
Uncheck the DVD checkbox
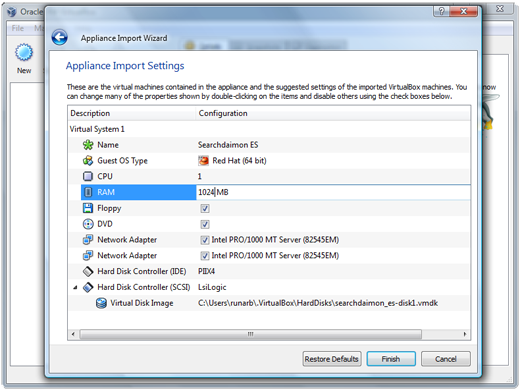coord(205,224)
